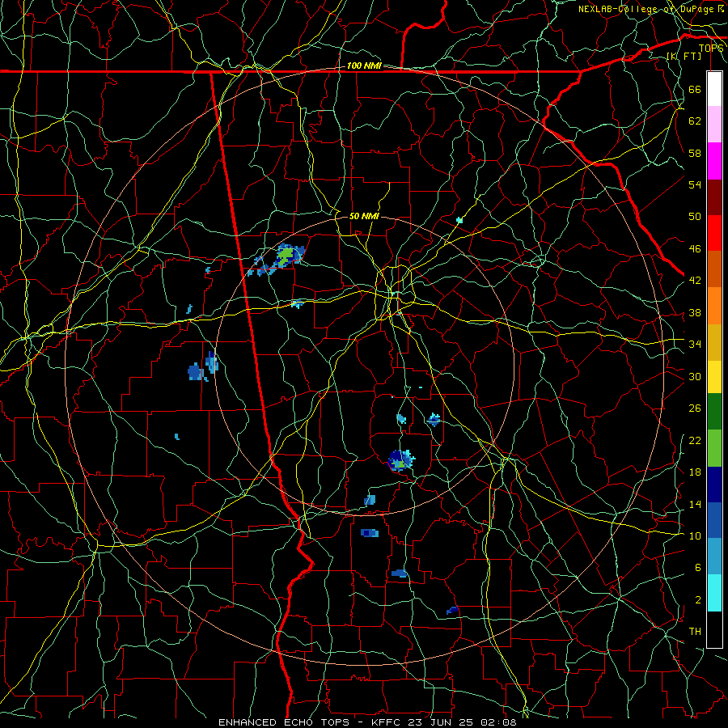The width and height of the screenshot is (728, 728).
Task: Select the 'TOPS' legend heading
Action: (x=711, y=49)
